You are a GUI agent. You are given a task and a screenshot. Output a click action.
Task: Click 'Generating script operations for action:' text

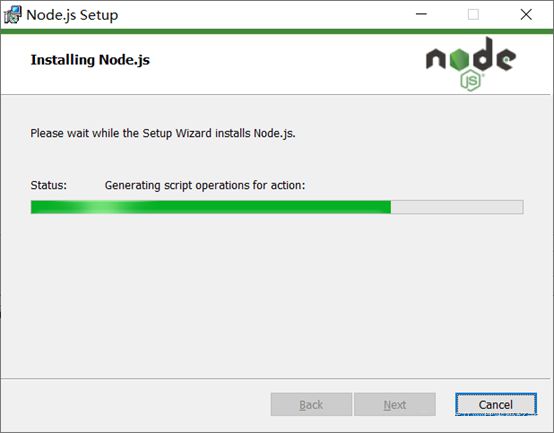(x=205, y=185)
